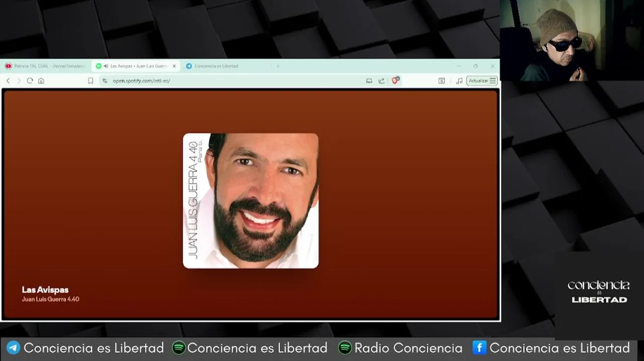Reload the Spotify page
This screenshot has width=644, height=361.
coord(30,81)
